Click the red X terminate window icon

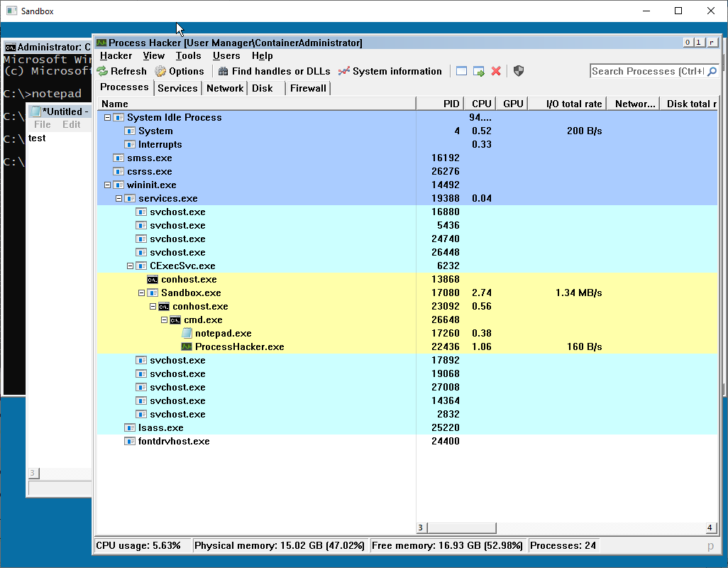coord(496,72)
